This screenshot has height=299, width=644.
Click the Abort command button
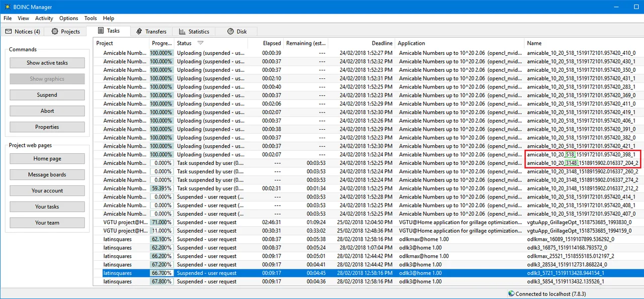(x=47, y=111)
